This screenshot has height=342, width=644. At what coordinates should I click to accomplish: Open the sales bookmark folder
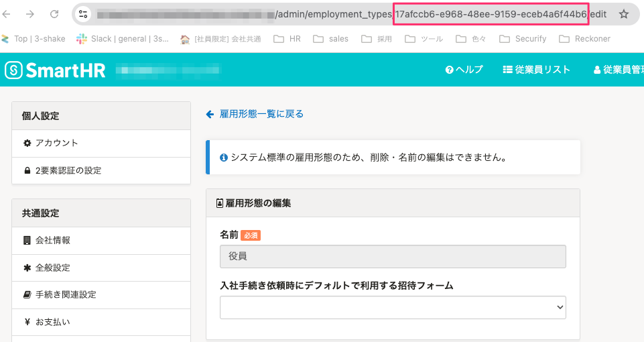(330, 39)
